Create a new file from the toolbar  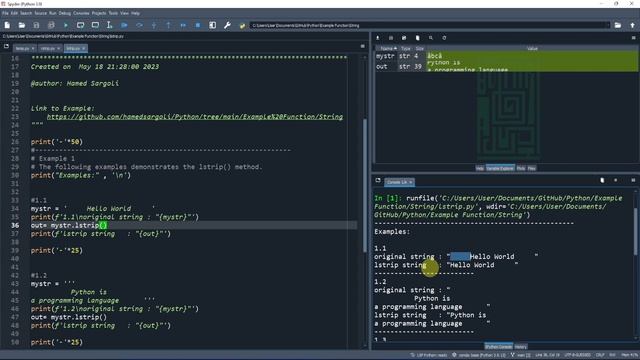[7, 25]
